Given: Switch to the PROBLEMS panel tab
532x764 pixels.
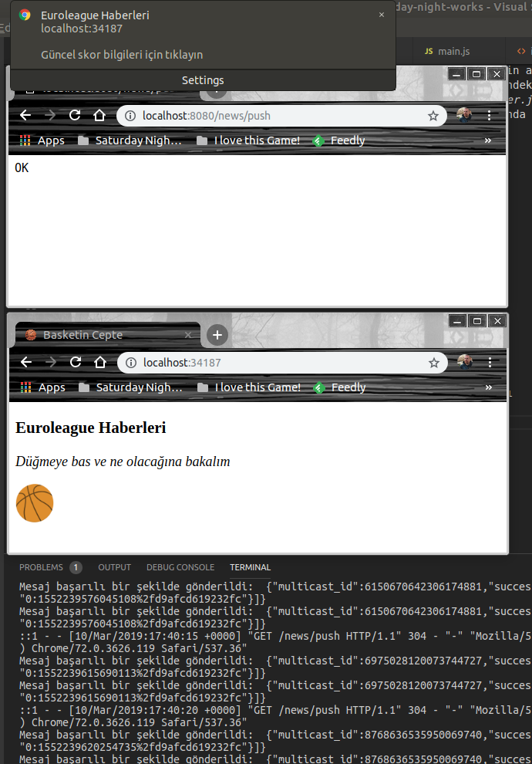Looking at the screenshot, I should (42, 567).
